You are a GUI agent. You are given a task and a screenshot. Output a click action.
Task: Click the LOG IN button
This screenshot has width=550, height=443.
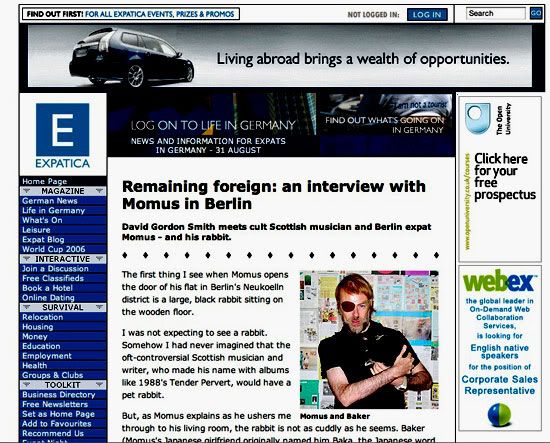[x=427, y=14]
